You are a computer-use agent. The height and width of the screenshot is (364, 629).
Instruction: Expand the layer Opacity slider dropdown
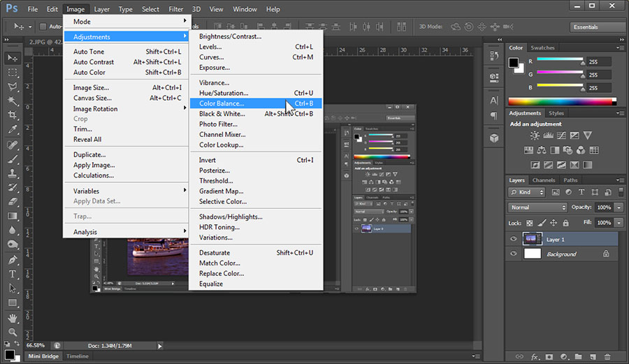(619, 208)
